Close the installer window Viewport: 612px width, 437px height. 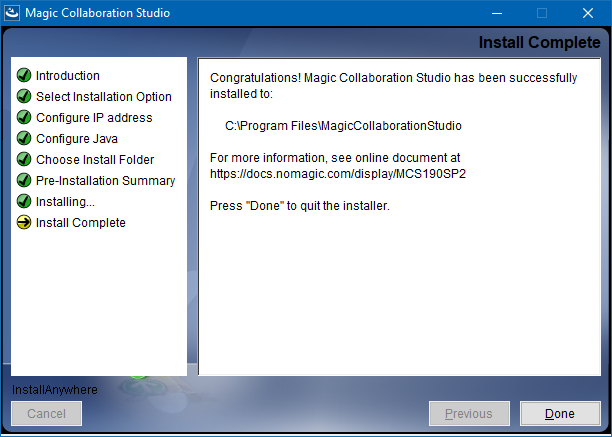point(588,13)
